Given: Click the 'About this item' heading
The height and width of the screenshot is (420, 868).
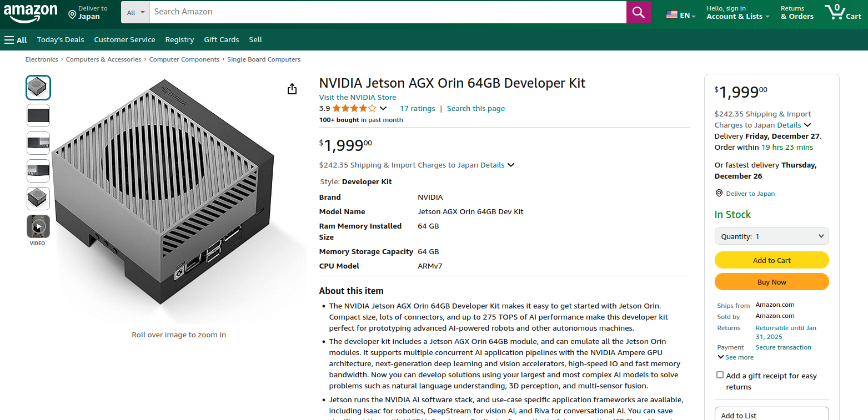Looking at the screenshot, I should 352,291.
